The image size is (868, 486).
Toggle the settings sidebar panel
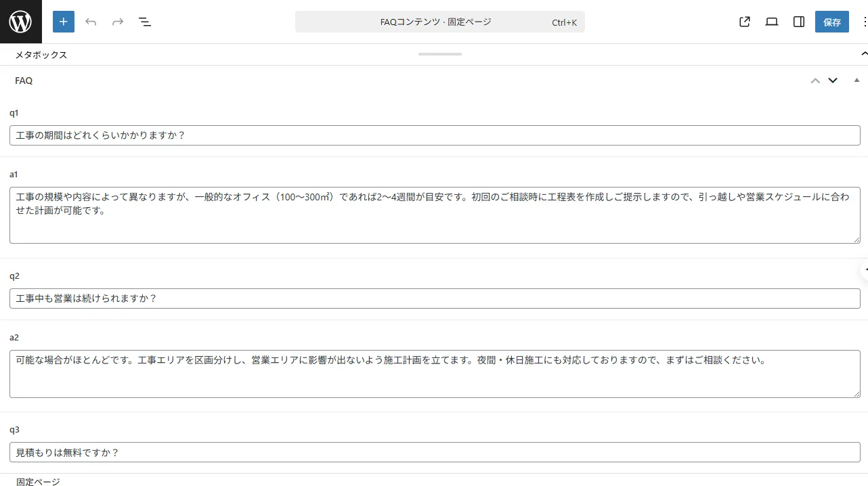click(x=799, y=22)
